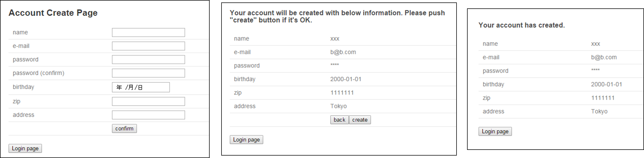The height and width of the screenshot is (158, 644).
Task: Focus the e-mail text box
Action: [148, 46]
